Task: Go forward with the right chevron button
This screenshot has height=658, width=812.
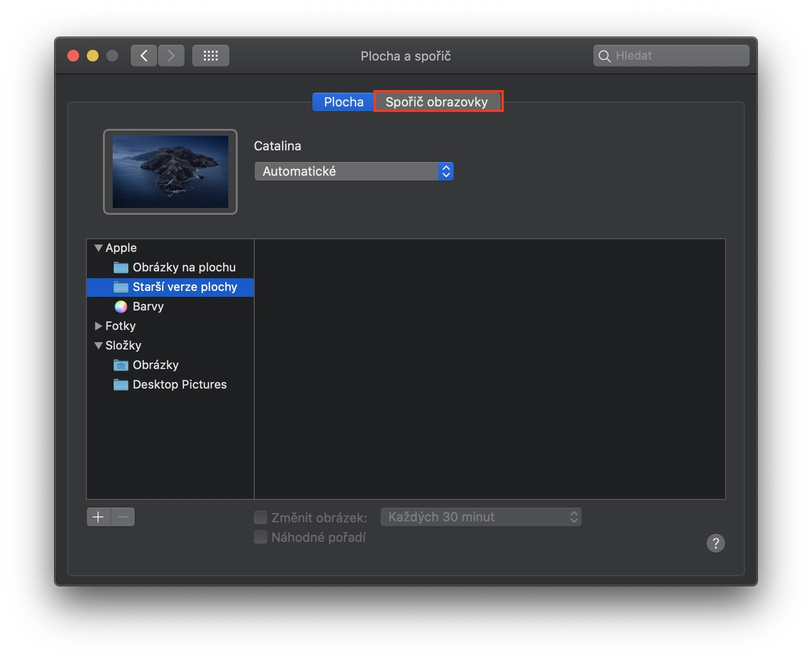Action: (171, 56)
